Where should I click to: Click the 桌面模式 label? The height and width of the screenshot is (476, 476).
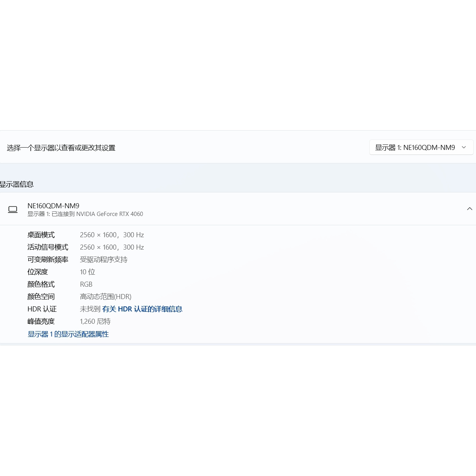[41, 235]
